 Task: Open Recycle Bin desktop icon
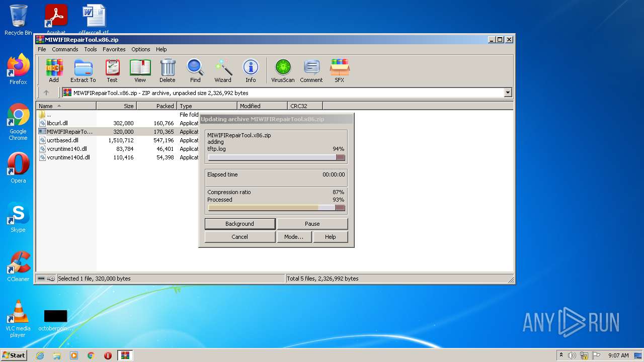tap(18, 20)
